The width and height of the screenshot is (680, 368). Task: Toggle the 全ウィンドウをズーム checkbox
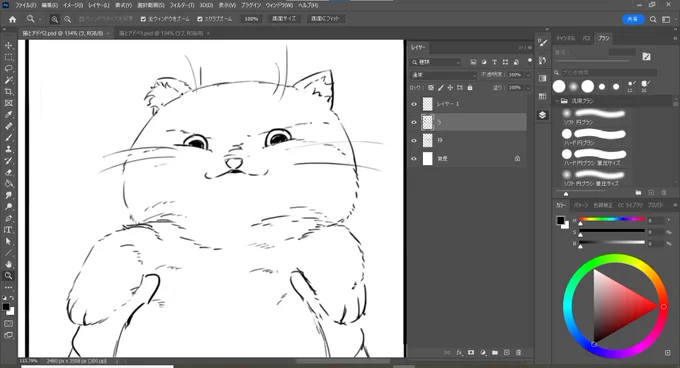pos(143,19)
